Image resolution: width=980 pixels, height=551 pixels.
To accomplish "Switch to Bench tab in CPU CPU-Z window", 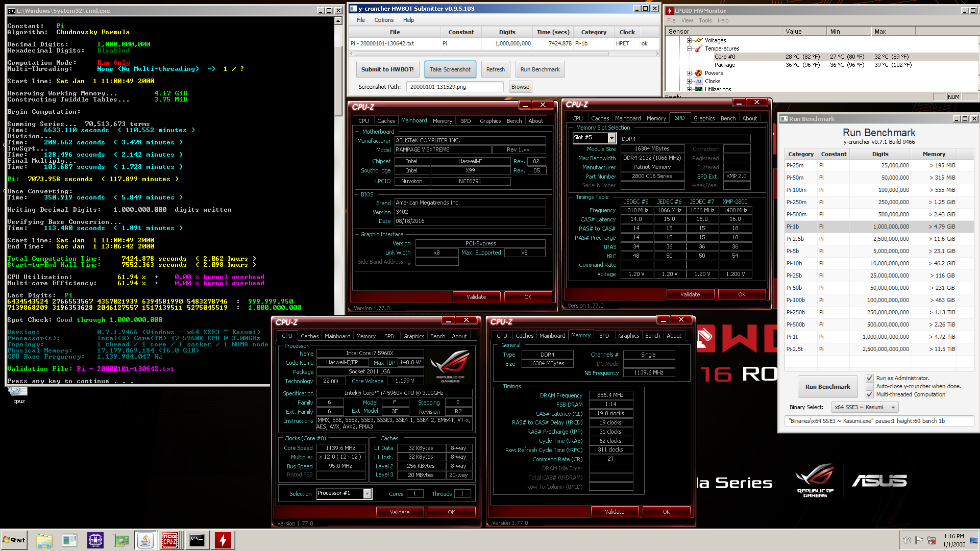I will click(x=437, y=336).
